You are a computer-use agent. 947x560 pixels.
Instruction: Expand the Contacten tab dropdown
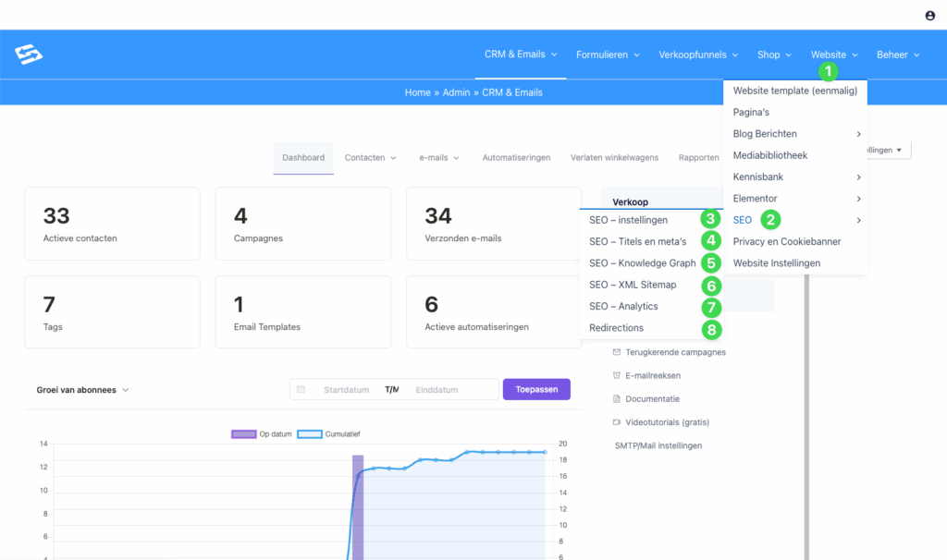point(370,158)
